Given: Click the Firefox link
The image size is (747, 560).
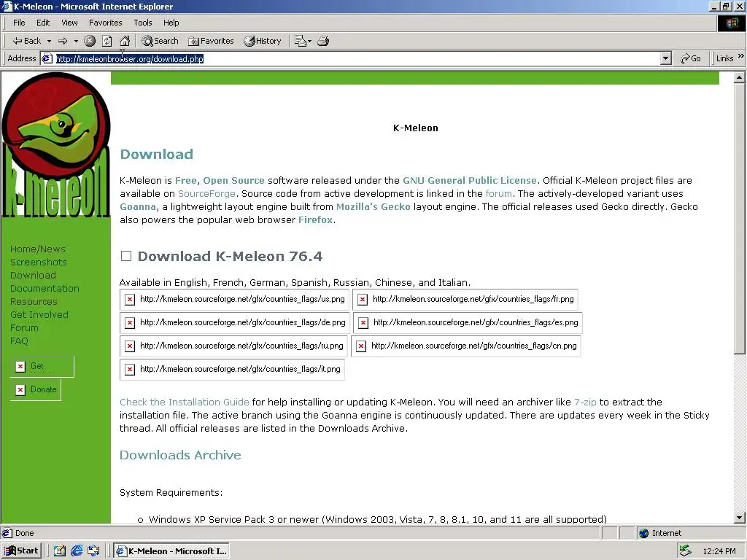Looking at the screenshot, I should click(315, 220).
